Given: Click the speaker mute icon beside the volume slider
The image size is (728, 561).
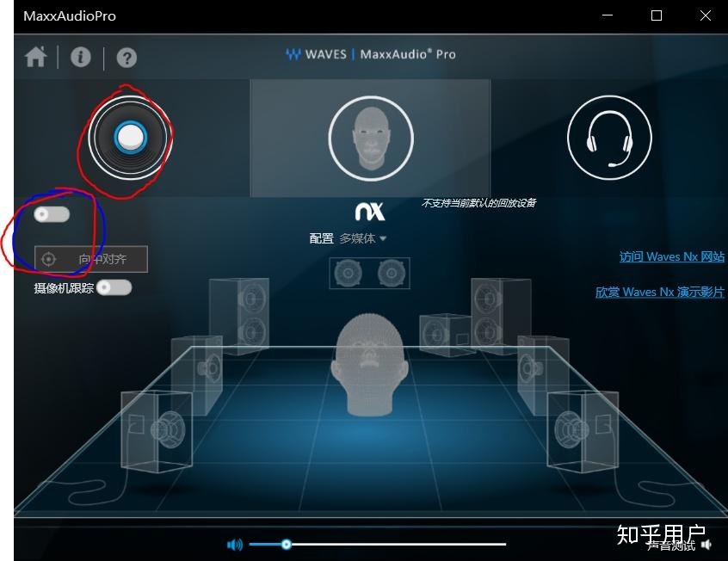Looking at the screenshot, I should tap(233, 544).
